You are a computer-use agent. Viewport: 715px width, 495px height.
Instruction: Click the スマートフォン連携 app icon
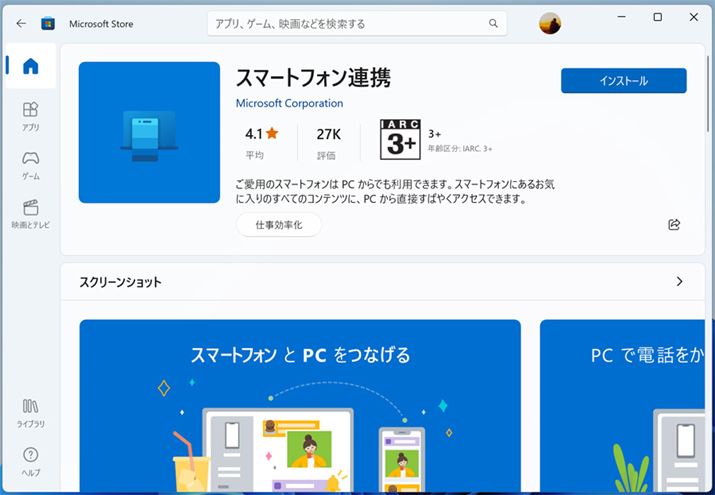(x=149, y=133)
